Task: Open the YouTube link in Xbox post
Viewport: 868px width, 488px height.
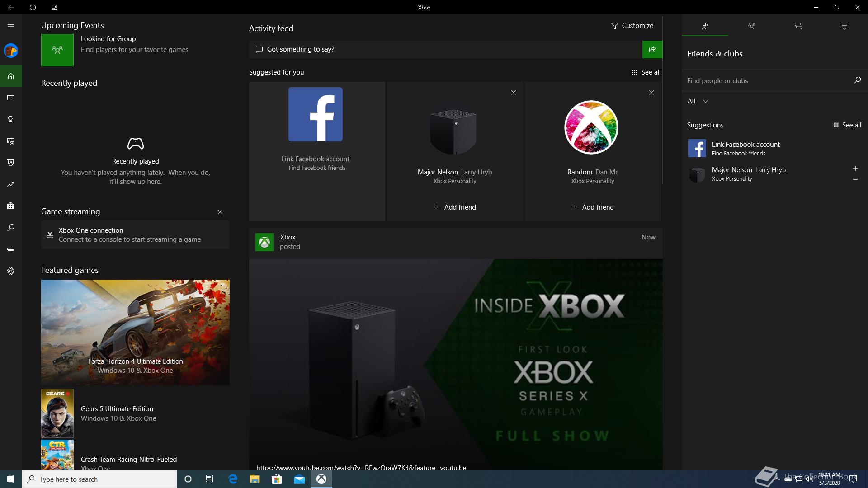Action: pos(361,468)
